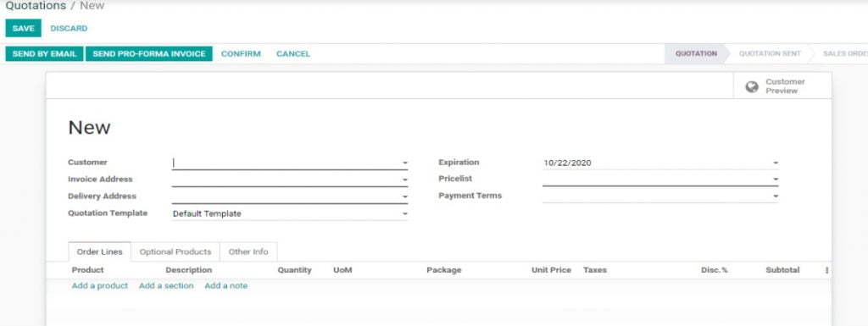Click the UoM column header
Screen dimensions: 868x326
tap(342, 270)
